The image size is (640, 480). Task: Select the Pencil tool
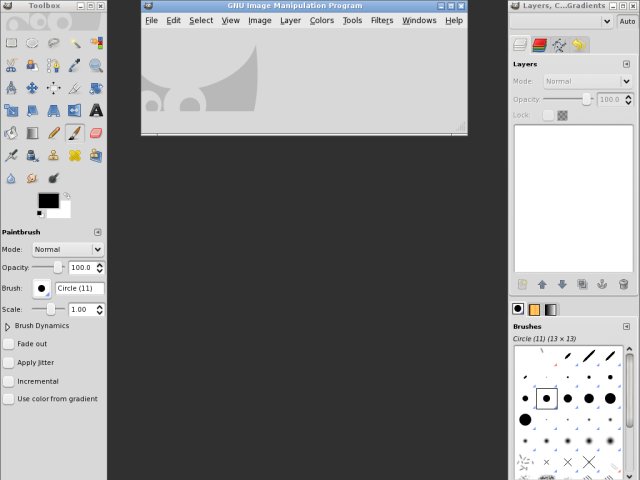click(x=54, y=132)
